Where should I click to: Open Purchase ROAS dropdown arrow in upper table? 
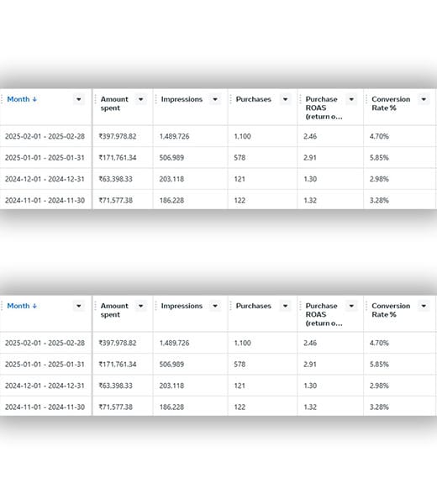click(x=351, y=99)
